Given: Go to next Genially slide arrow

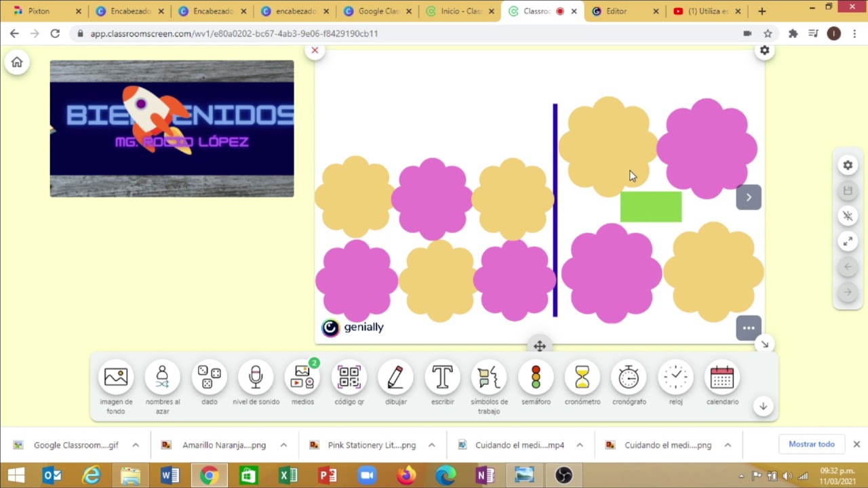Looking at the screenshot, I should click(x=749, y=197).
